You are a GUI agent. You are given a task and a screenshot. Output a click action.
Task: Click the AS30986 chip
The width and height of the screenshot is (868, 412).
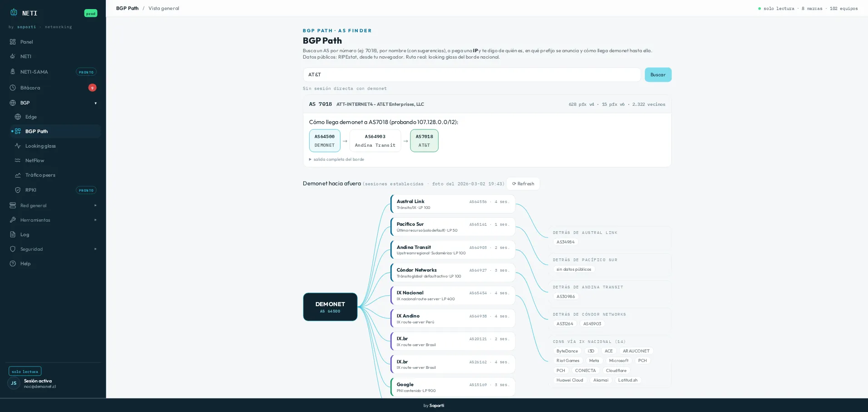click(566, 297)
